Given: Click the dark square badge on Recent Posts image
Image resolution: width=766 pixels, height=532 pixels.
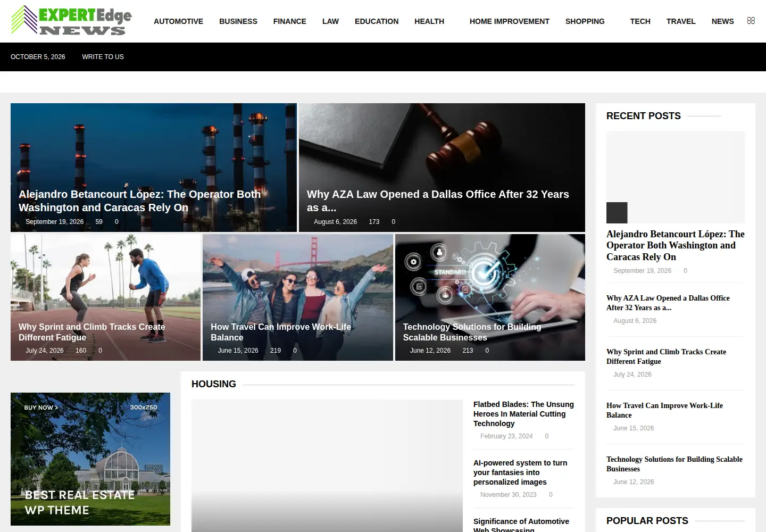Looking at the screenshot, I should (x=617, y=213).
